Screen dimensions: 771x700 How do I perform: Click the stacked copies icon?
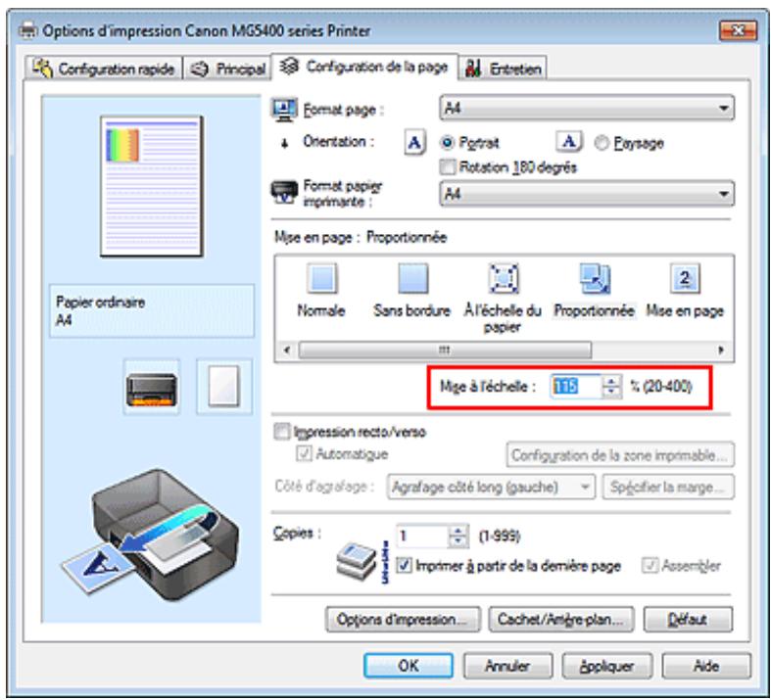[x=357, y=562]
